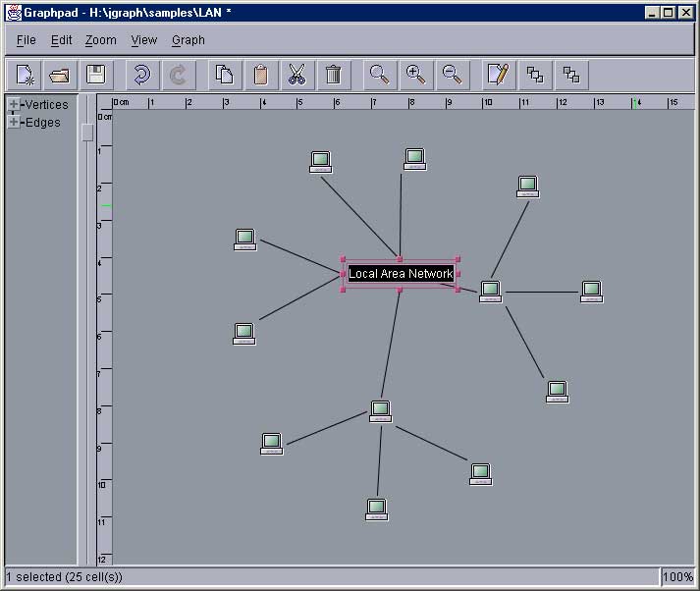The height and width of the screenshot is (591, 700).
Task: Expand the Vertices tree node
Action: click(14, 105)
